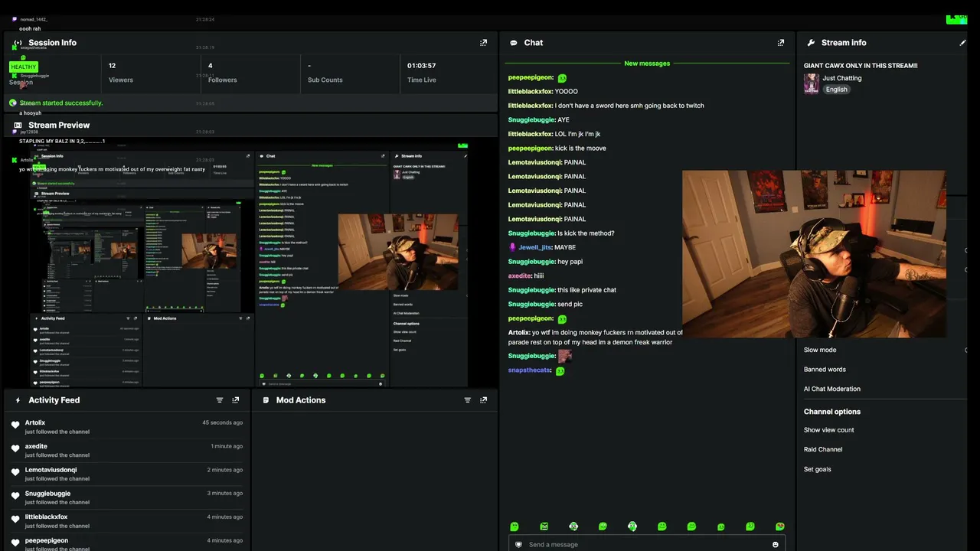This screenshot has width=980, height=551.
Task: Click the Channel options heading
Action: click(832, 412)
